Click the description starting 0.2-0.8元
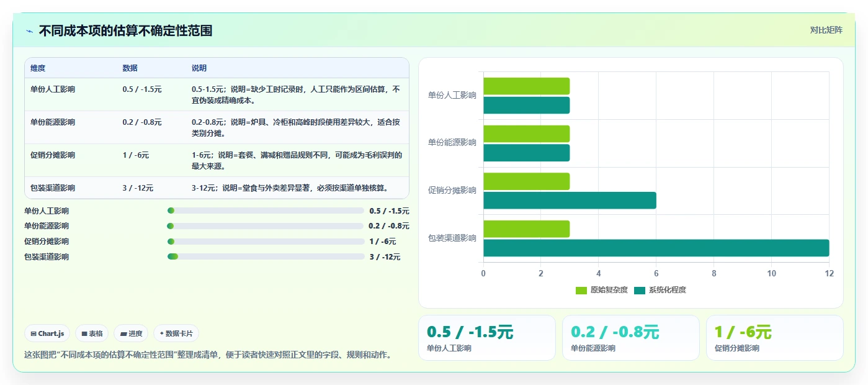This screenshot has height=385, width=868. [x=297, y=127]
